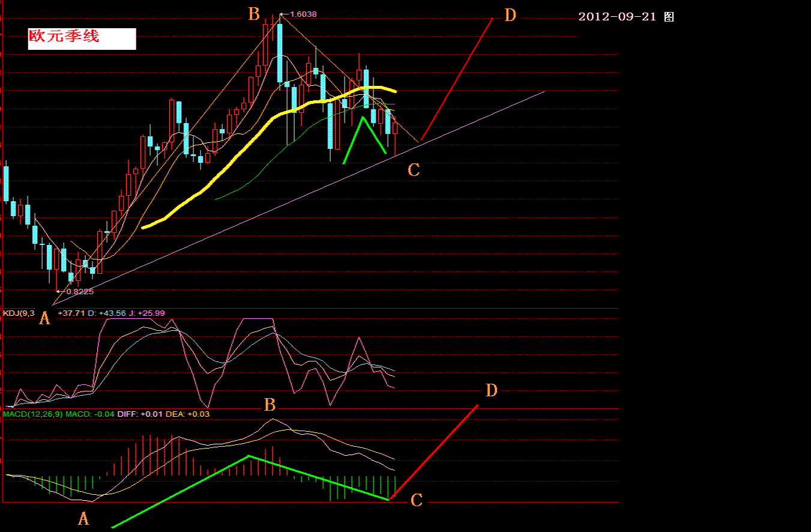Click letter C in the price chart
This screenshot has width=811, height=532.
414,170
